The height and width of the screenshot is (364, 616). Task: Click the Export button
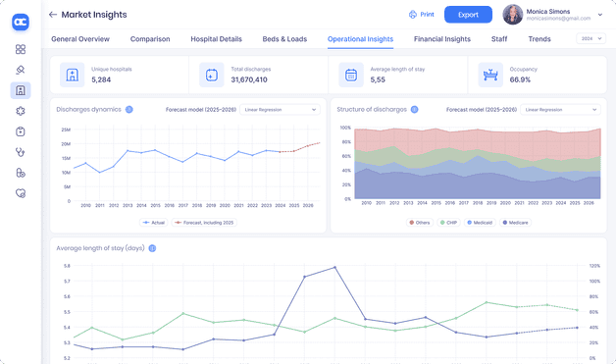(468, 15)
